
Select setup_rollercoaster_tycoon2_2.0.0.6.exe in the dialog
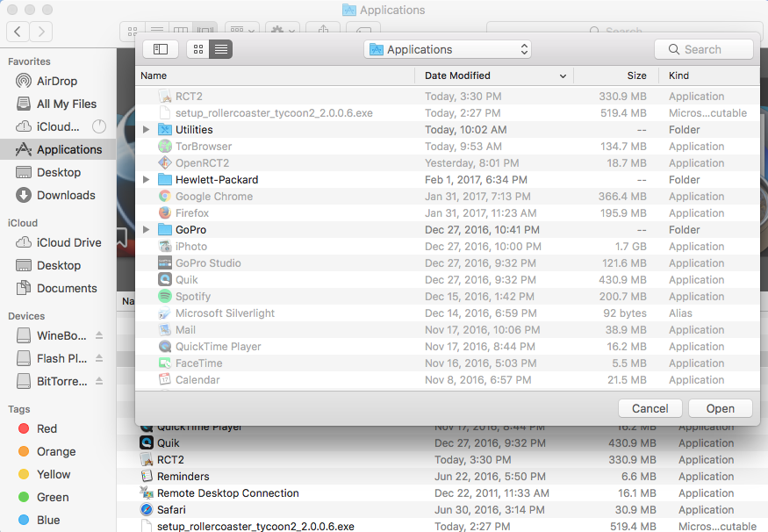click(x=448, y=112)
